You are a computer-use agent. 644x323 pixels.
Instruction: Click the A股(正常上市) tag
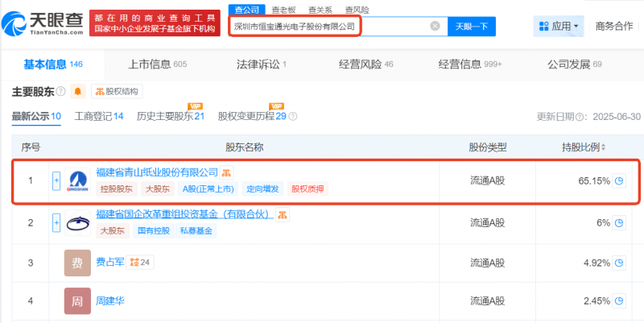(208, 189)
